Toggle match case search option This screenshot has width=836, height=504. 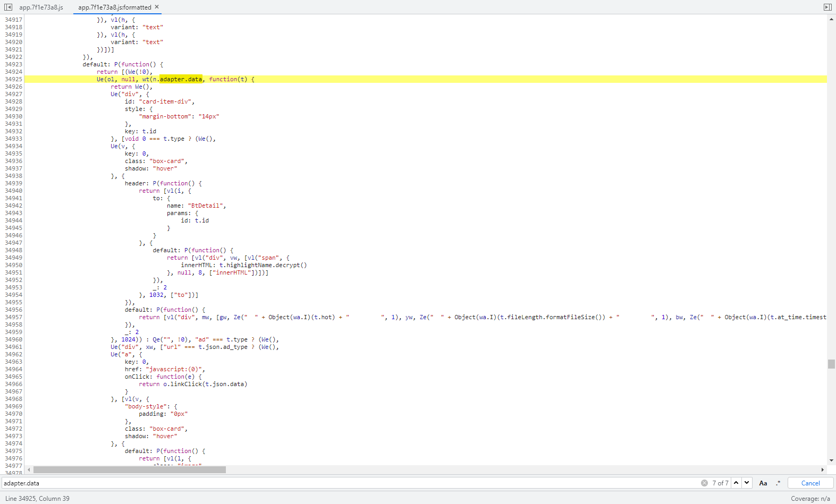[x=763, y=483]
